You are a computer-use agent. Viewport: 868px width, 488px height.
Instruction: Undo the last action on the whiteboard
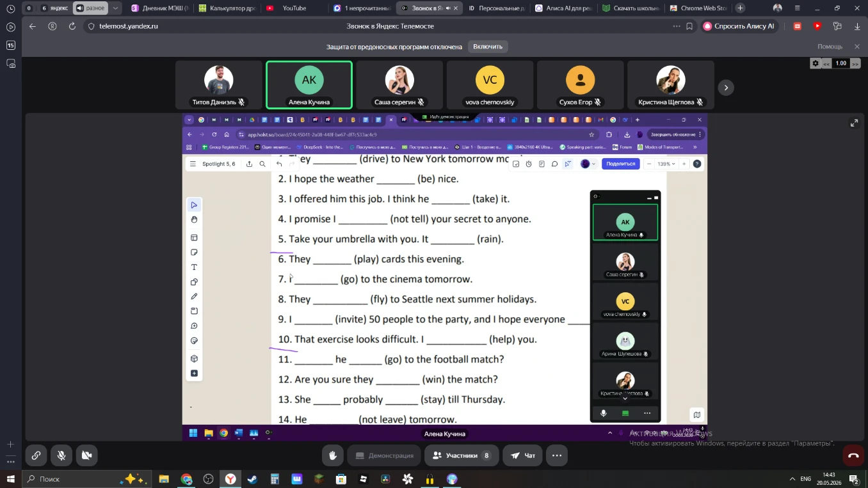279,164
